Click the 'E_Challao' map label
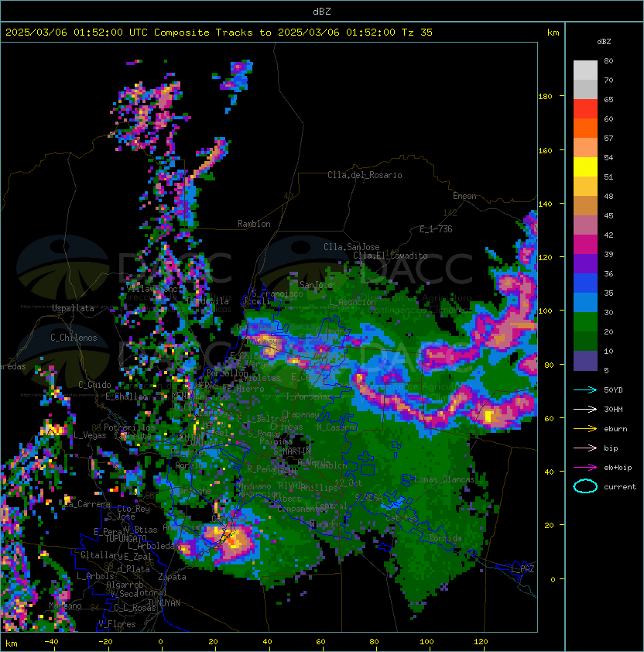The width and height of the screenshot is (644, 652). (126, 396)
